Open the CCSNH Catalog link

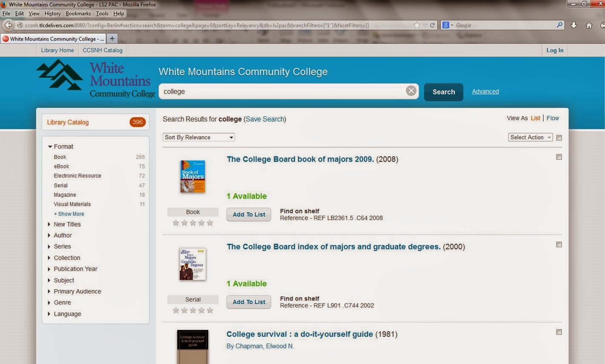pos(103,50)
